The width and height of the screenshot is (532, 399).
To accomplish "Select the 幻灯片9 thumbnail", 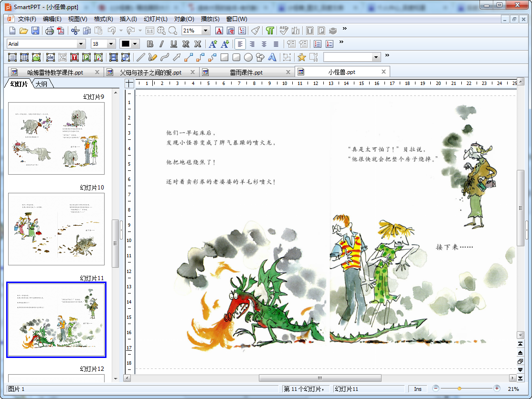I will click(x=56, y=138).
